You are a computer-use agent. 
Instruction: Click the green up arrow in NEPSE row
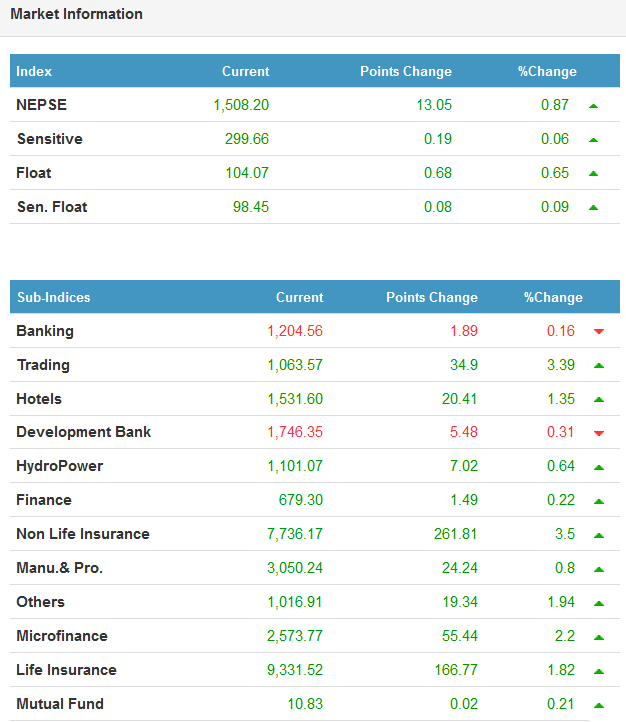click(593, 106)
